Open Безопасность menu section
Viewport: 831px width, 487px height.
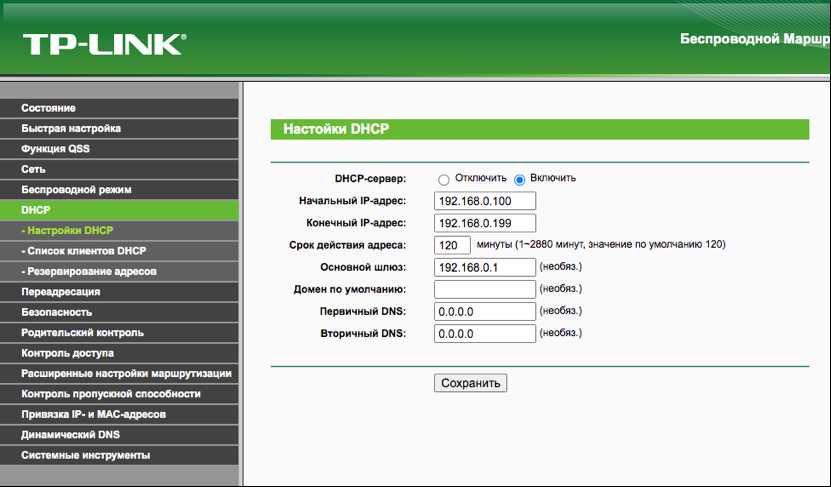coord(119,313)
